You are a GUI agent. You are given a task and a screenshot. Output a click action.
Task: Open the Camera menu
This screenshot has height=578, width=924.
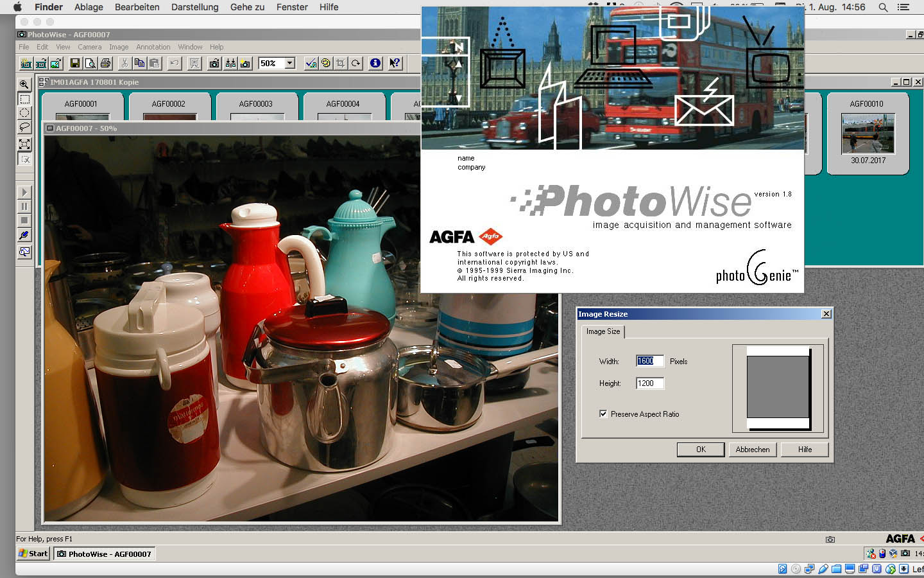90,47
